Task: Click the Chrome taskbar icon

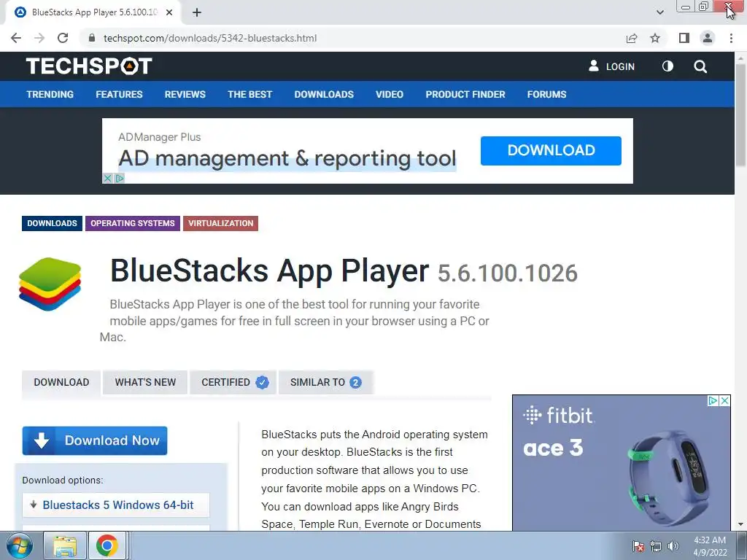Action: coord(107,545)
